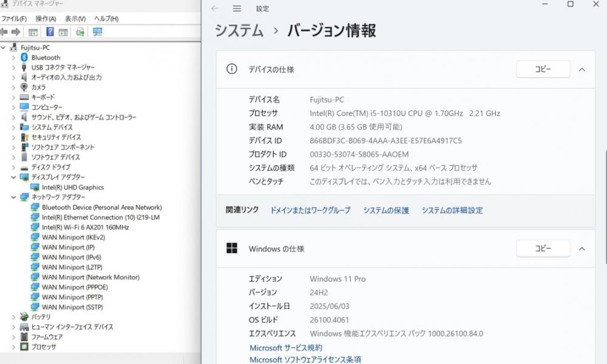Click the properties panel icon next to Help icon

click(x=63, y=32)
